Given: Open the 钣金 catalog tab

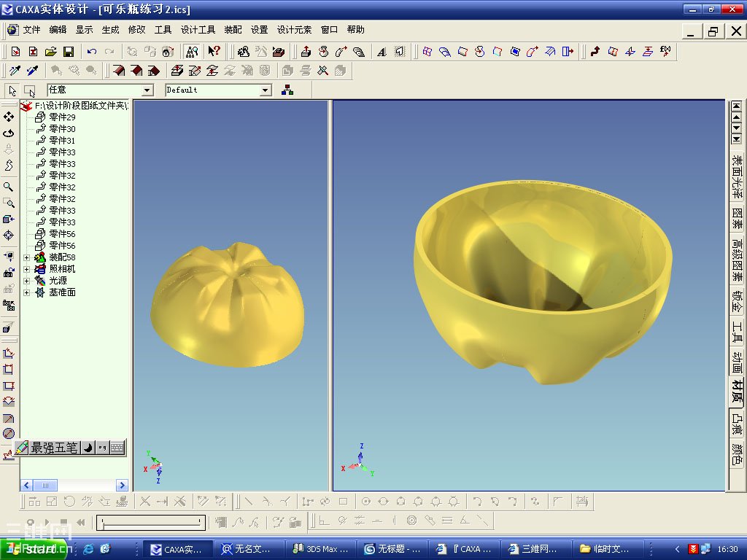Looking at the screenshot, I should coord(737,301).
